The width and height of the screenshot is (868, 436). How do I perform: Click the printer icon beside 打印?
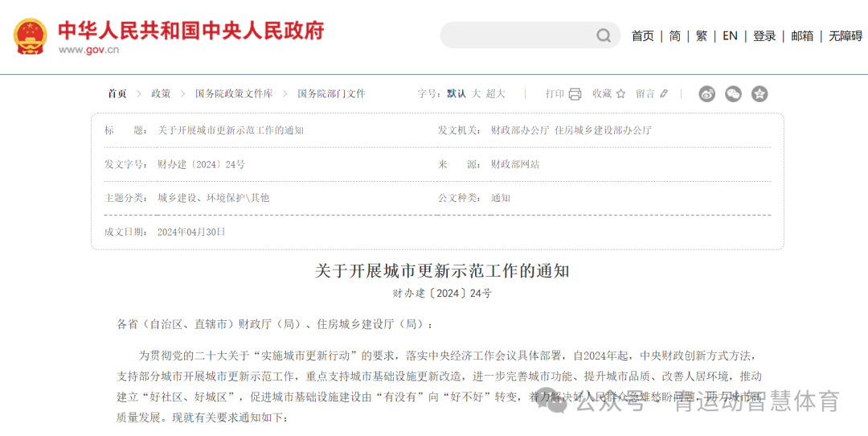click(x=575, y=94)
